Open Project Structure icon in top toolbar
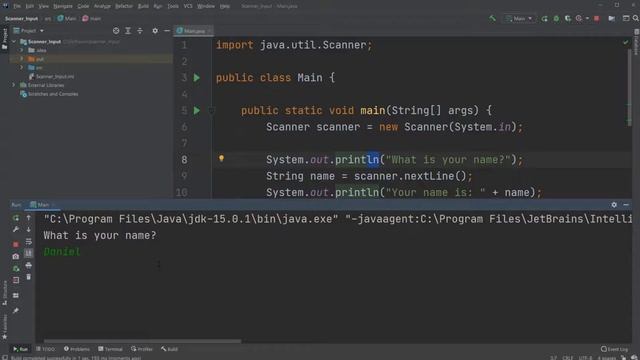640x360 pixels. click(x=611, y=18)
